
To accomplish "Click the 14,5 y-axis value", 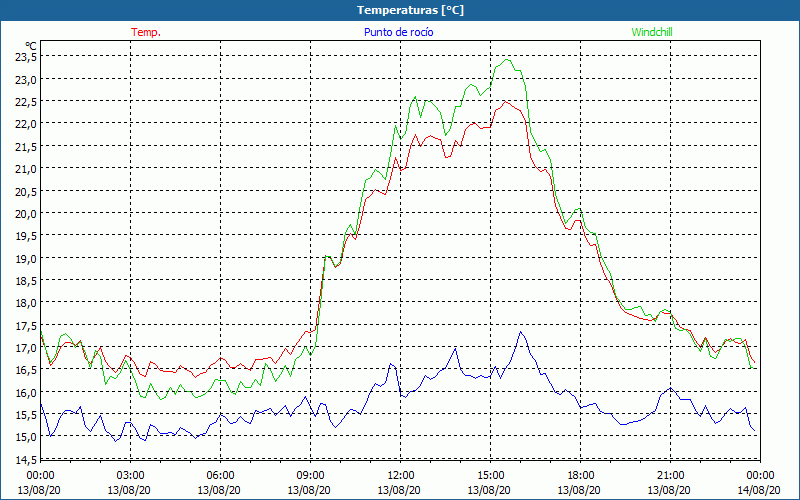I will [26, 459].
